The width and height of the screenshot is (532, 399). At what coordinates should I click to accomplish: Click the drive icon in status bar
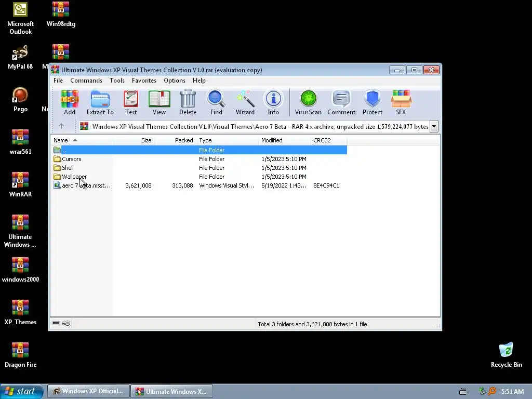tap(56, 323)
